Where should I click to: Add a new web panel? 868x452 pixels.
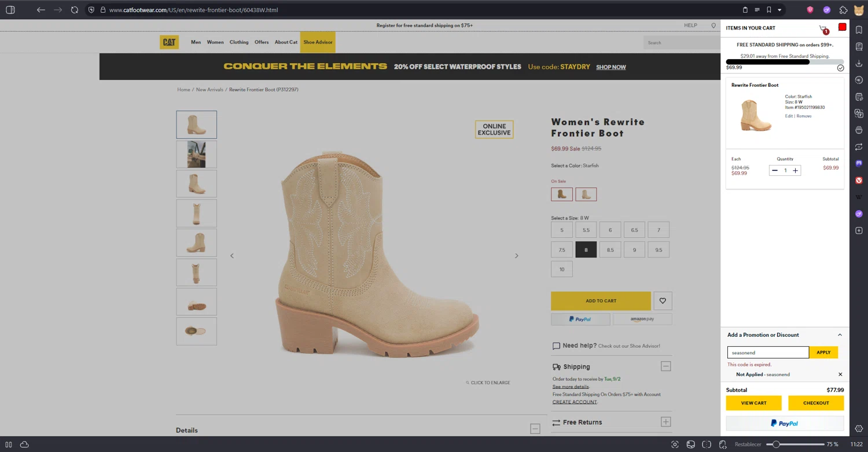point(859,231)
